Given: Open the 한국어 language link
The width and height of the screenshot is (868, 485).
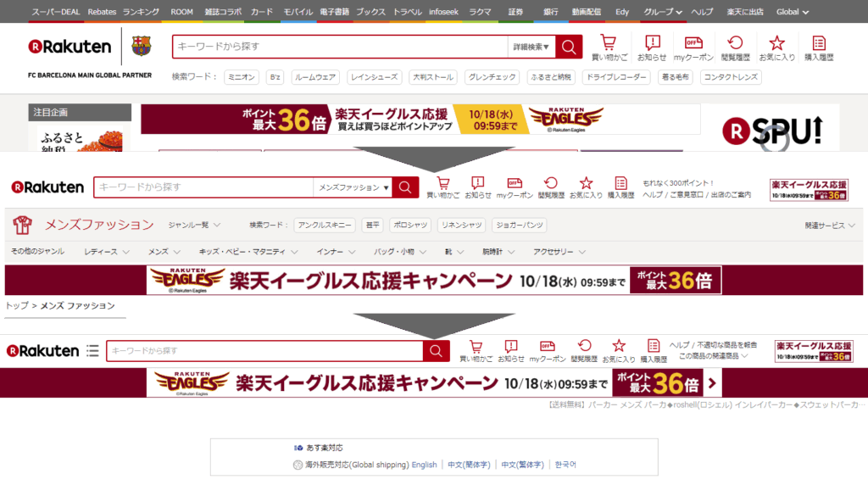Looking at the screenshot, I should 565,465.
